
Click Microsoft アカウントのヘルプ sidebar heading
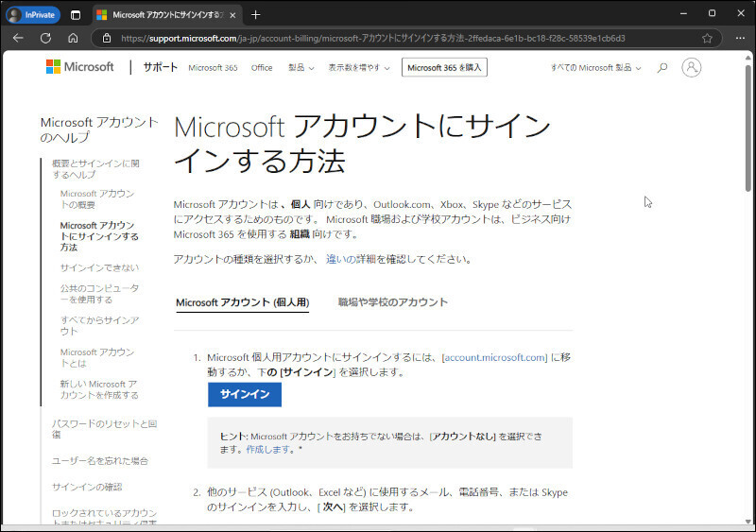99,129
